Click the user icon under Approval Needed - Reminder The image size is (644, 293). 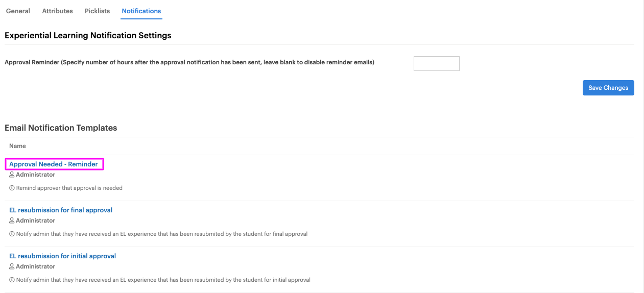12,175
